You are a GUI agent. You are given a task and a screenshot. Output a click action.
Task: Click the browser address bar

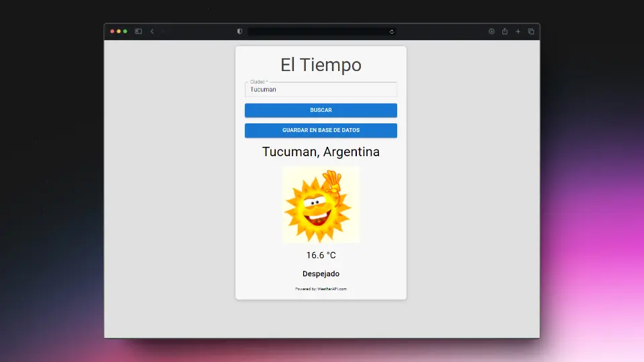(x=321, y=32)
